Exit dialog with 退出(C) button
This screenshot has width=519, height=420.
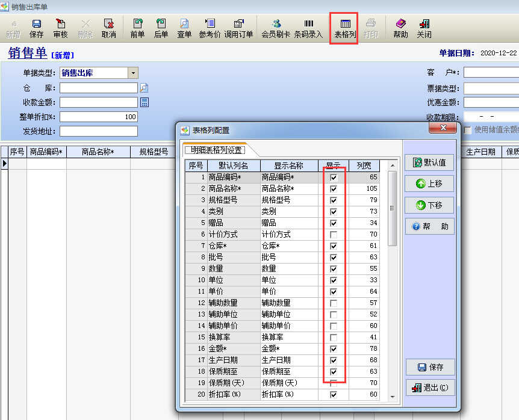click(430, 388)
